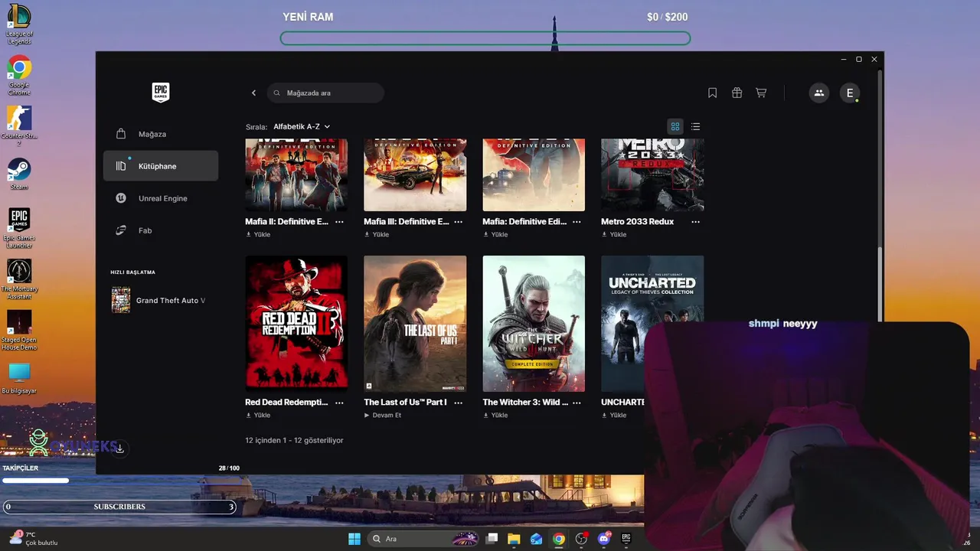The height and width of the screenshot is (551, 980).
Task: Click Yükle under Uncharted
Action: pyautogui.click(x=614, y=416)
